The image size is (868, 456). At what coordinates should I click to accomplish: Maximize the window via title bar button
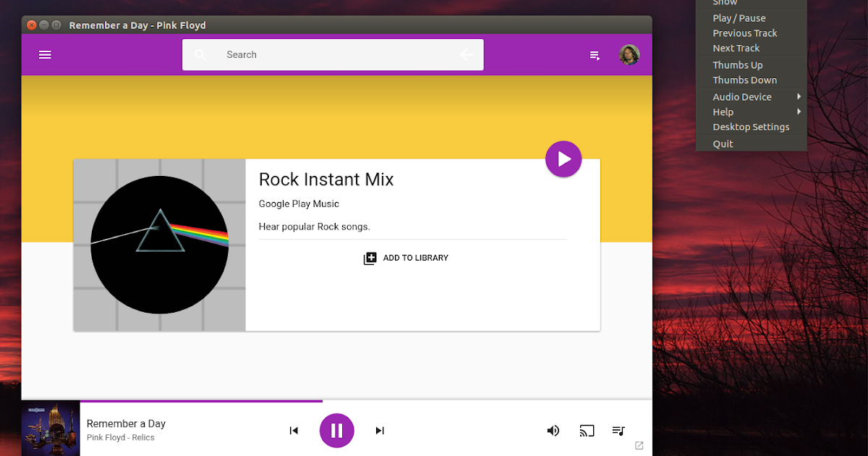[56, 25]
